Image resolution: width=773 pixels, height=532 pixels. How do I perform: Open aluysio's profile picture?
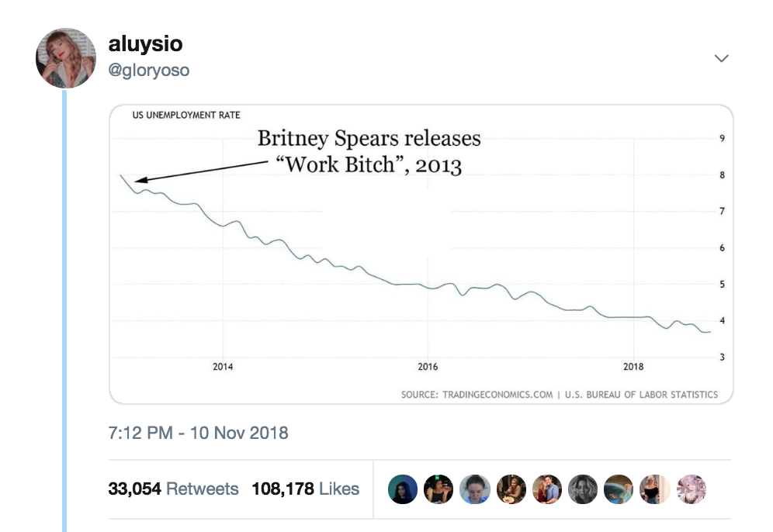coord(66,58)
